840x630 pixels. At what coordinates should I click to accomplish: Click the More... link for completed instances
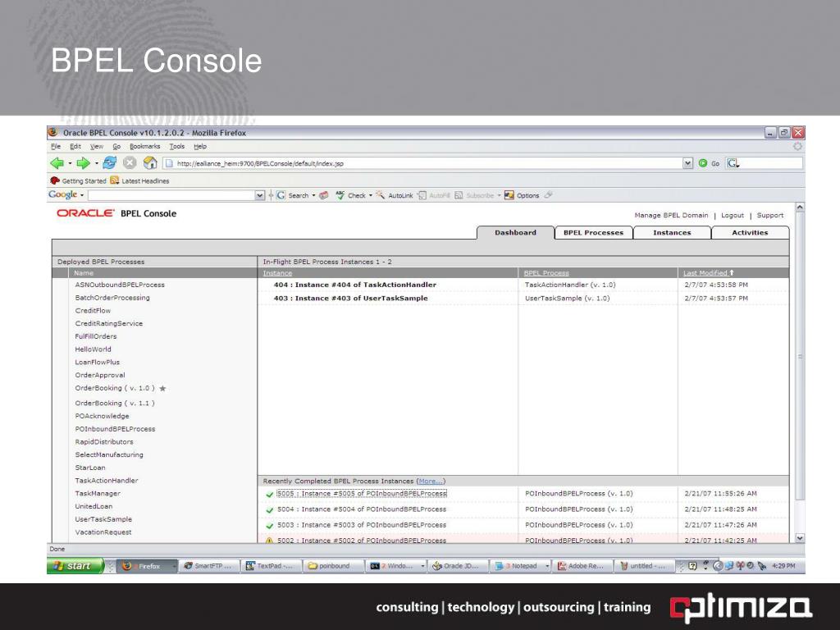coord(431,481)
